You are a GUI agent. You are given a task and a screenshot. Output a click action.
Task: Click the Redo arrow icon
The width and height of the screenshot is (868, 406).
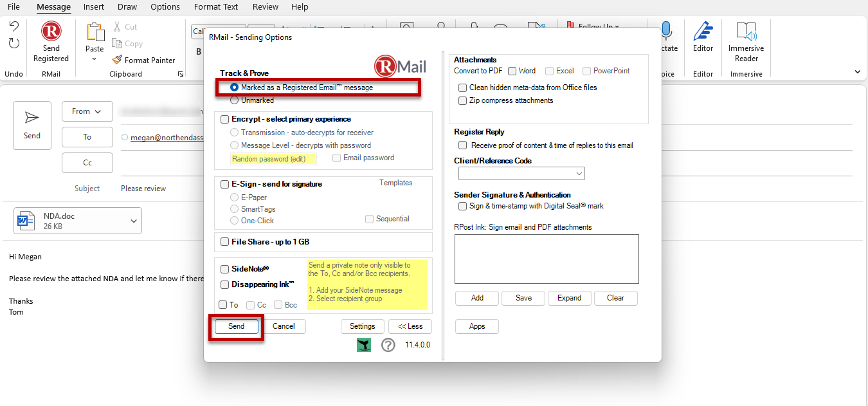tap(14, 43)
